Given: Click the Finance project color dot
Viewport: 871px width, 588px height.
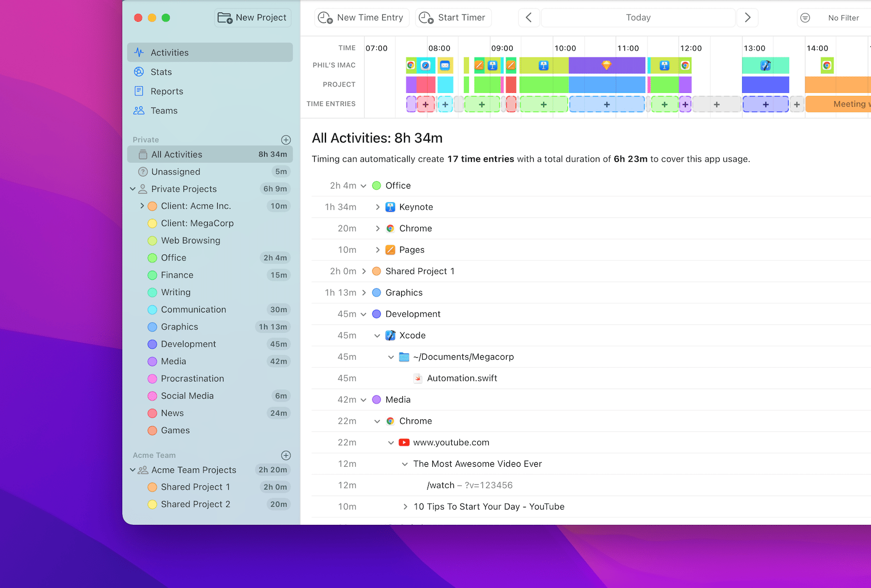Looking at the screenshot, I should (152, 275).
